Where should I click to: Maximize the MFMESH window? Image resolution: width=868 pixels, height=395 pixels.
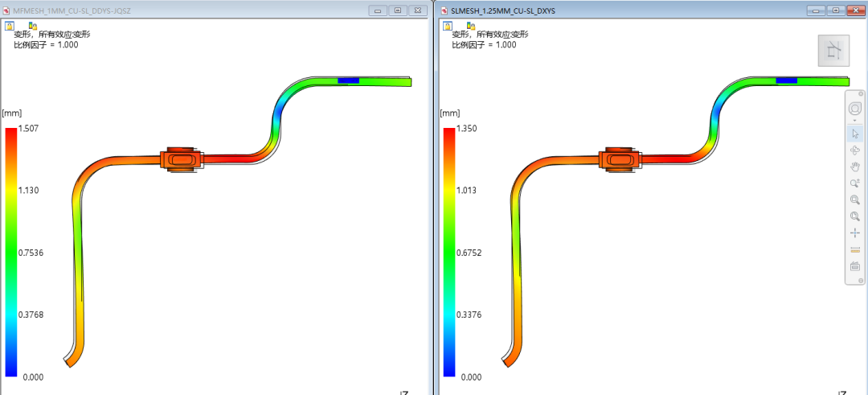tap(399, 10)
